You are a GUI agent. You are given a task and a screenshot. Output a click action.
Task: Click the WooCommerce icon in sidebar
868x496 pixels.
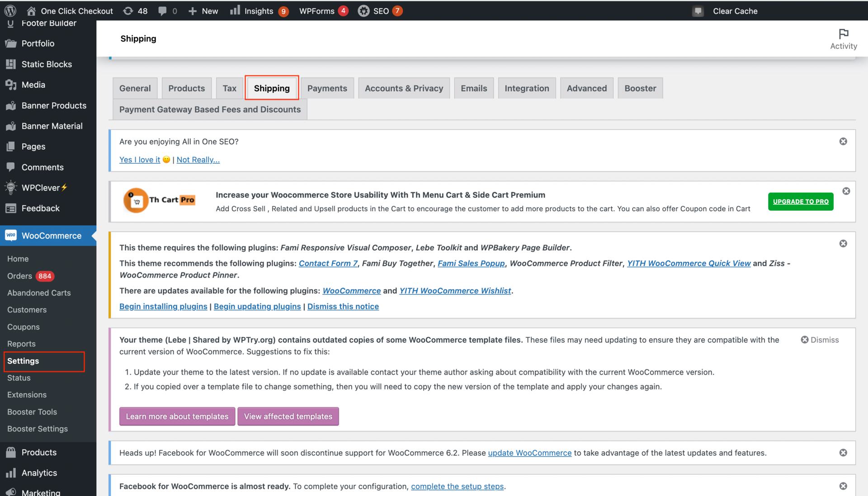point(11,236)
